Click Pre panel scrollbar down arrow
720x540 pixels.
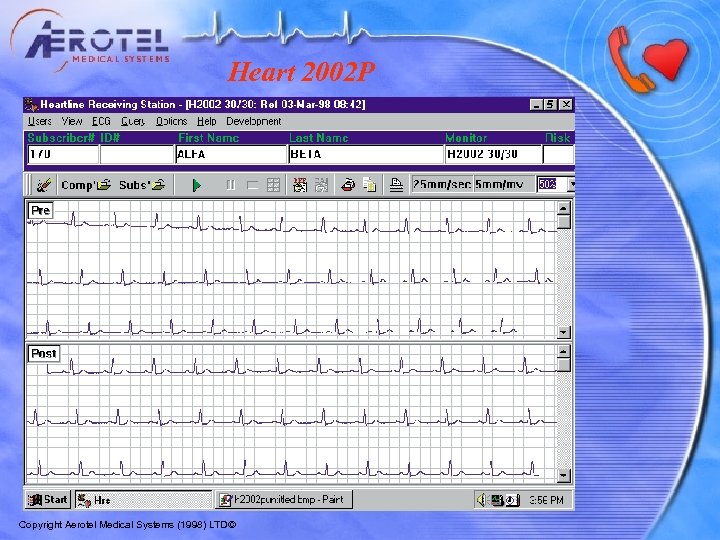click(564, 332)
